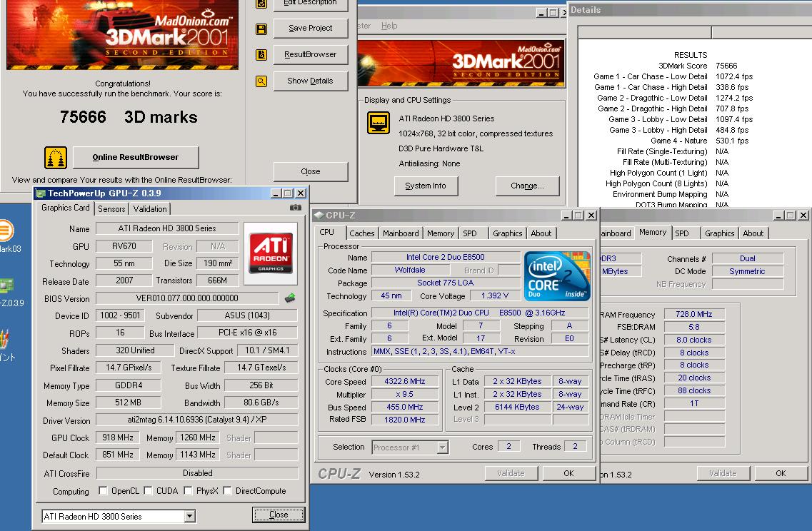
Task: Open the Help menu in 3DMark window
Action: (389, 26)
